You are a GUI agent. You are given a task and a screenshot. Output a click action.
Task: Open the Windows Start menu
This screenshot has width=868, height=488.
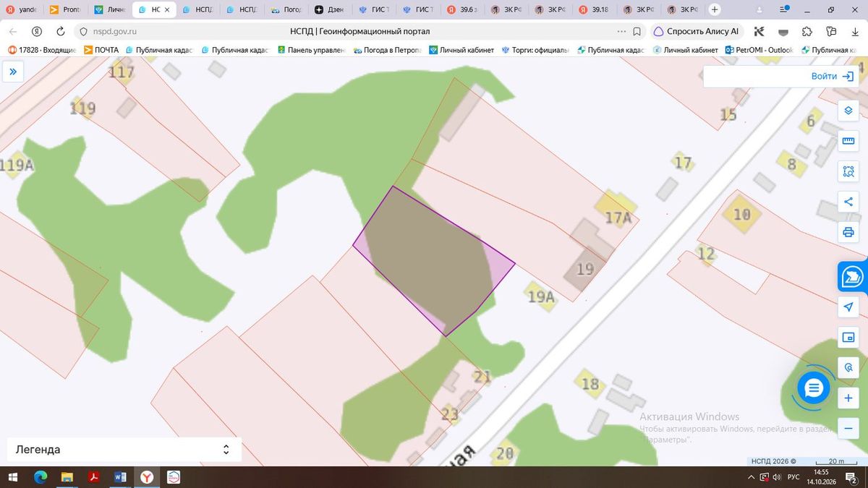pos(13,477)
